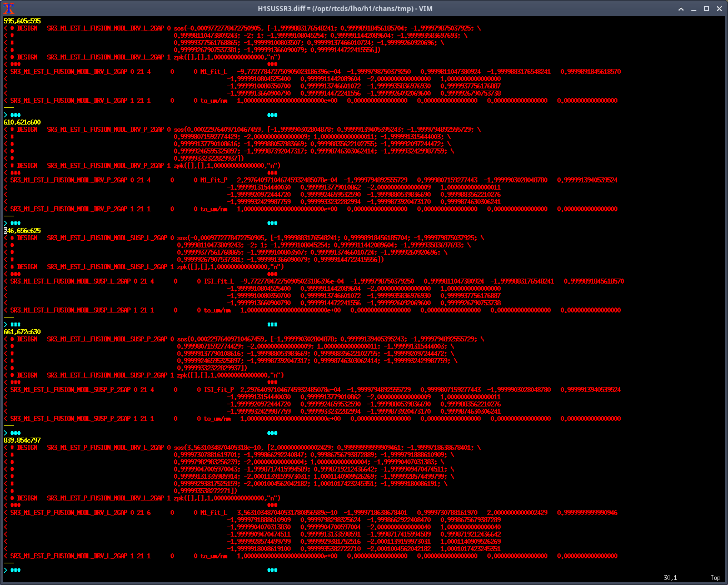The image size is (728, 585).
Task: Maximize the VIM terminal window
Action: point(706,9)
